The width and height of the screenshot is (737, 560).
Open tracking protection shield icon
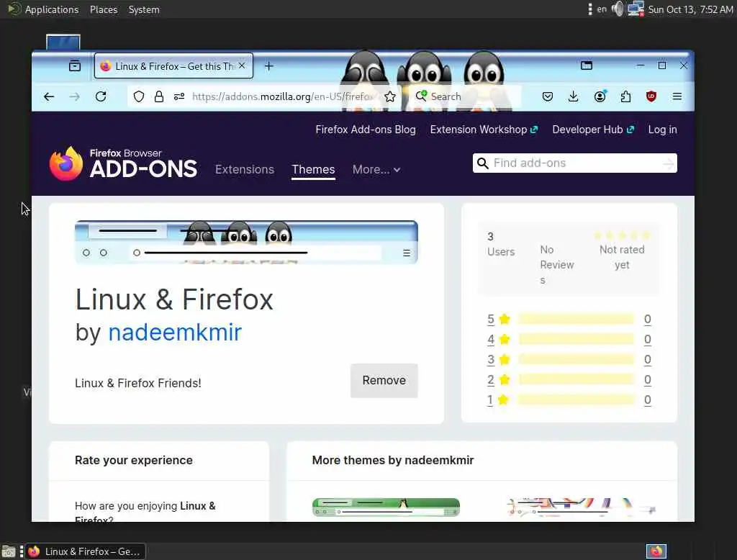[139, 96]
